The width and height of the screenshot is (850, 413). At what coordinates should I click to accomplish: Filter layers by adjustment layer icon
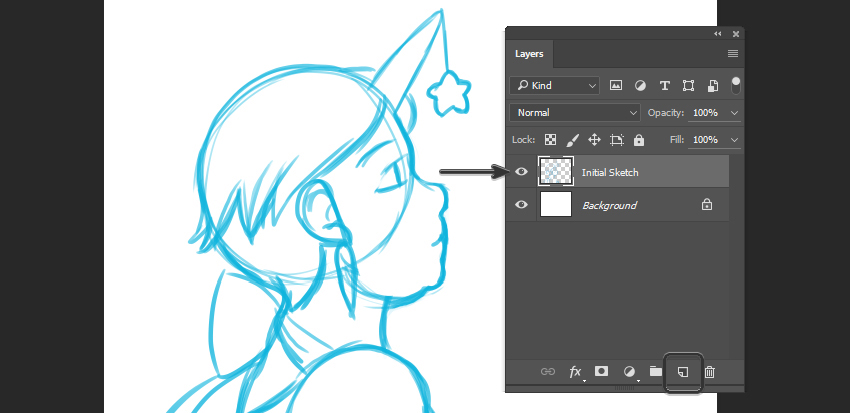[x=640, y=85]
